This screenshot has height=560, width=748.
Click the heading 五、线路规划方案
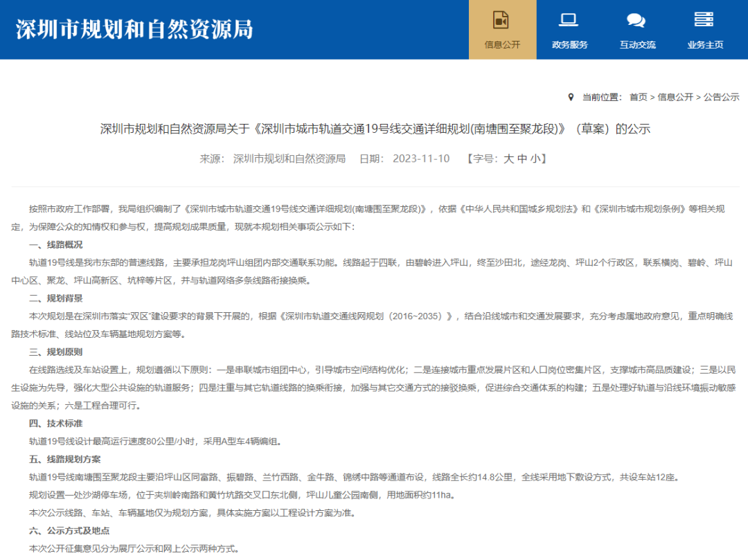pos(65,460)
